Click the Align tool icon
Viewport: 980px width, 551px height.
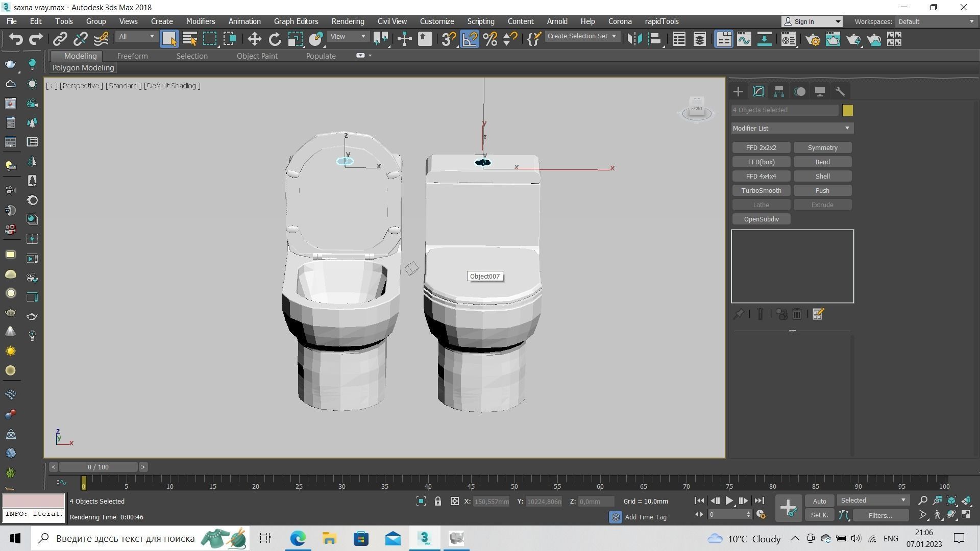tap(655, 39)
